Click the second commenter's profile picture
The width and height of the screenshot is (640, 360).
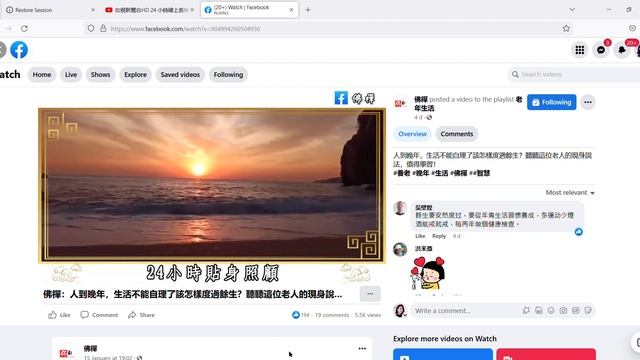[400, 249]
